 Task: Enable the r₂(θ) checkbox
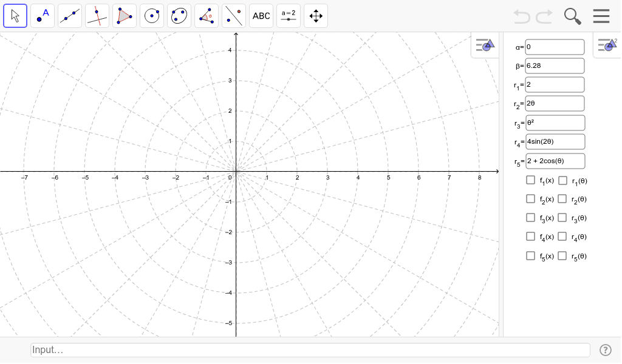[562, 199]
